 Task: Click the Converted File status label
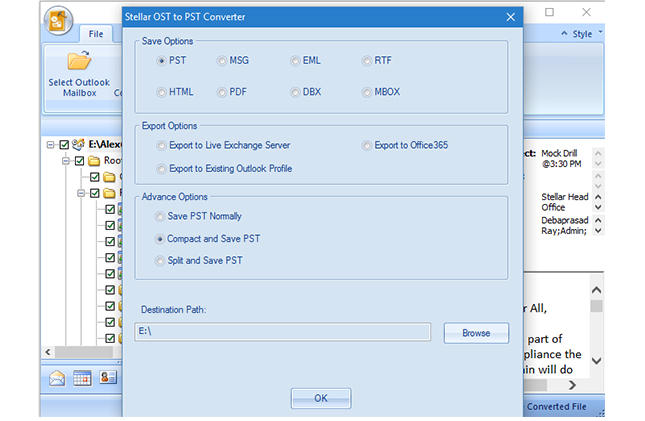557,407
